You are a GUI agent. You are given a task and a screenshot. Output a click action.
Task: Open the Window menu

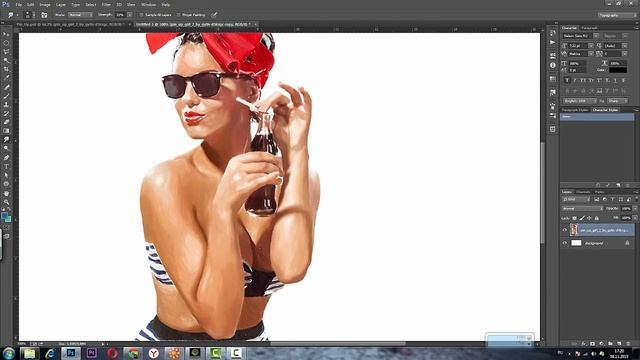(x=148, y=4)
